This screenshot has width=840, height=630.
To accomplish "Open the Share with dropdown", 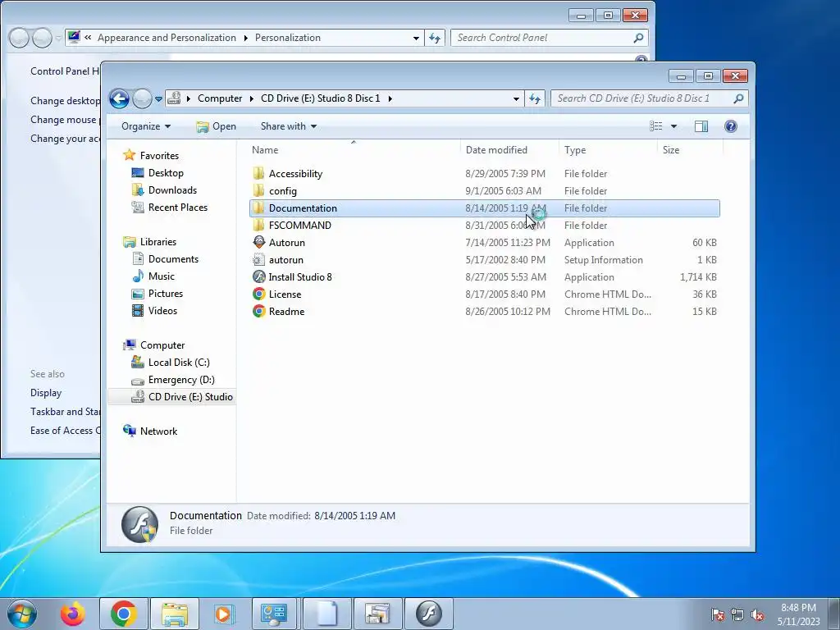I will tap(288, 126).
